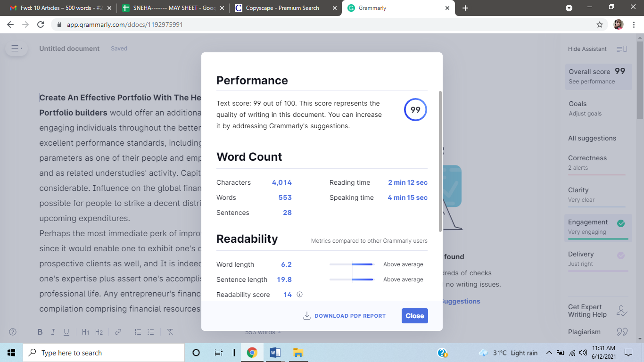This screenshot has width=644, height=362.
Task: Show hidden system tray icons
Action: click(549, 353)
